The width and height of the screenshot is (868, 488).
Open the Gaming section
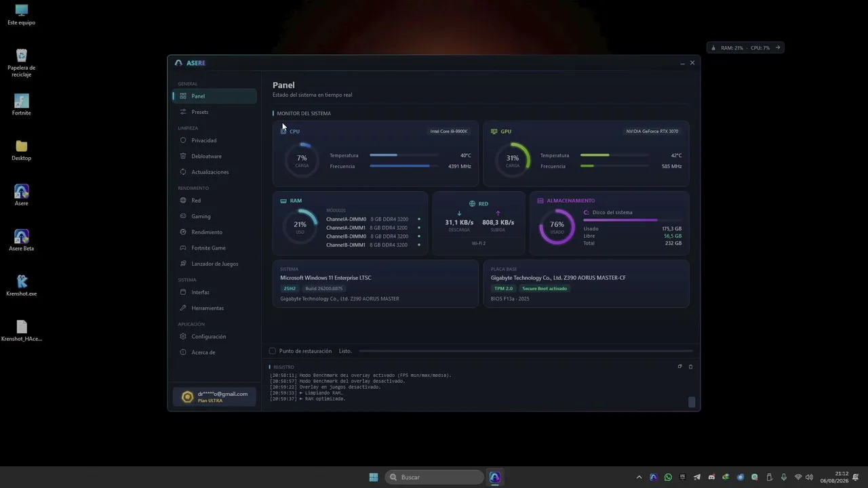pyautogui.click(x=214, y=216)
